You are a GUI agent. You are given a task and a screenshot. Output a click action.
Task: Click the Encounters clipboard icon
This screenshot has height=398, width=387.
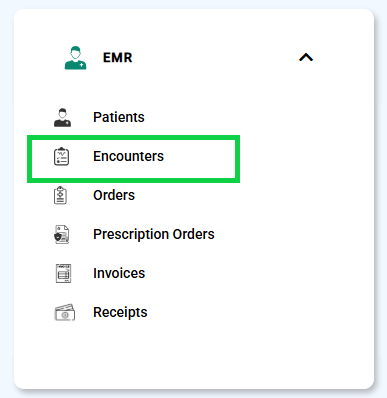pyautogui.click(x=61, y=156)
